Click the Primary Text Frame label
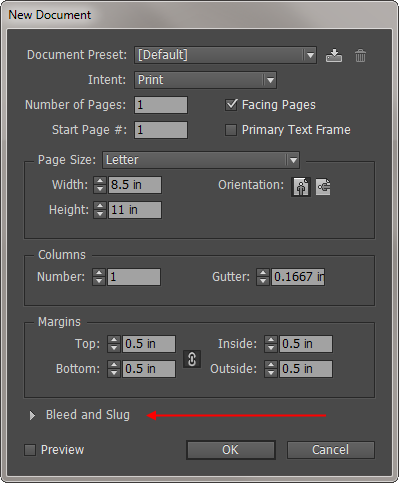 296,130
